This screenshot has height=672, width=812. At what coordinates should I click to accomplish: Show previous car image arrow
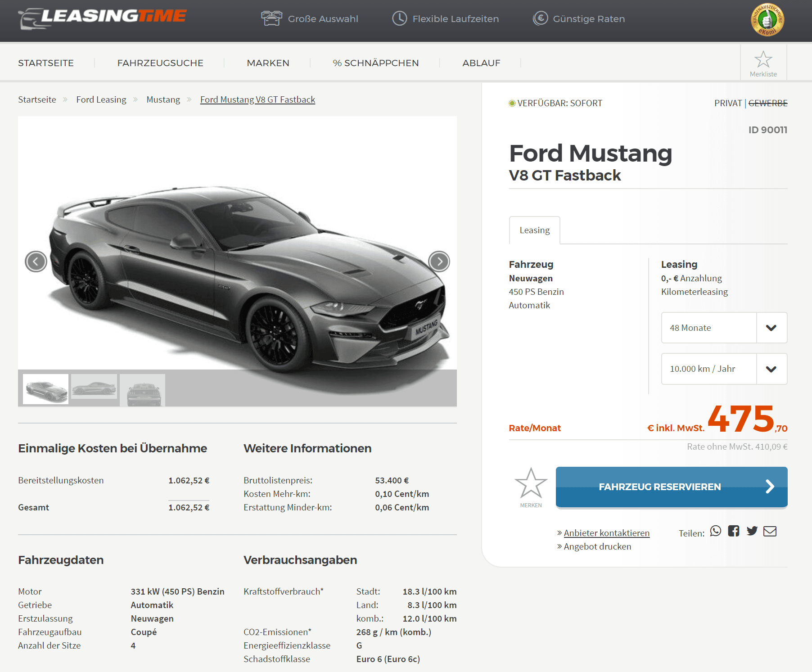pyautogui.click(x=36, y=262)
